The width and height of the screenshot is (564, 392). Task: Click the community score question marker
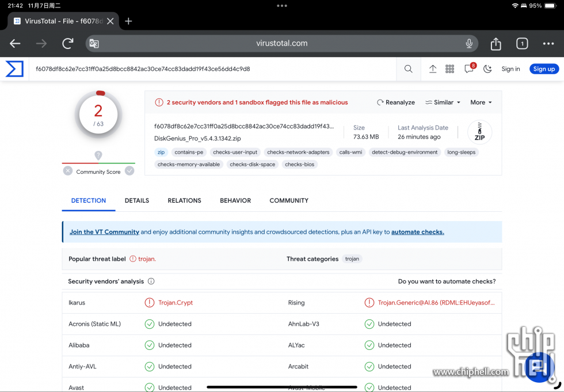[98, 155]
